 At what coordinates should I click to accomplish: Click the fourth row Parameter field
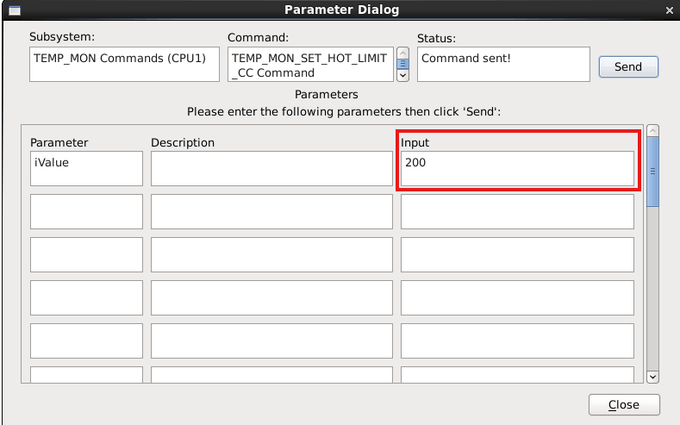tap(86, 298)
